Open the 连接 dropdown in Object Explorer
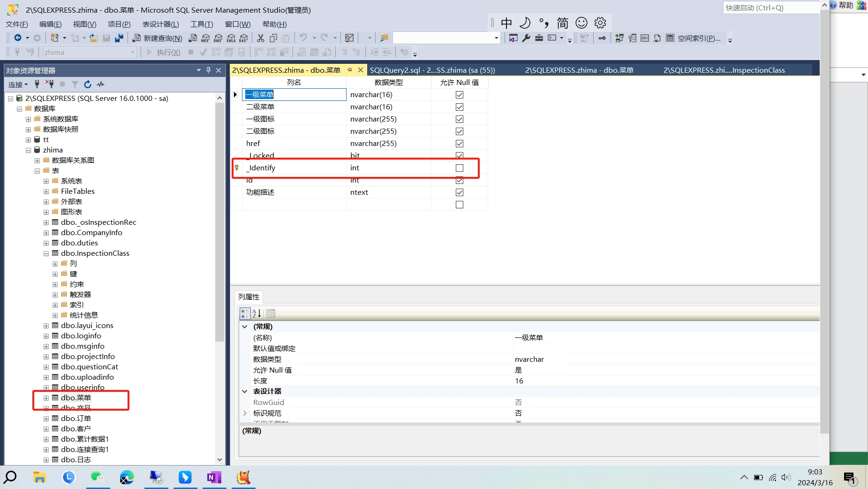The image size is (868, 489). click(x=18, y=84)
